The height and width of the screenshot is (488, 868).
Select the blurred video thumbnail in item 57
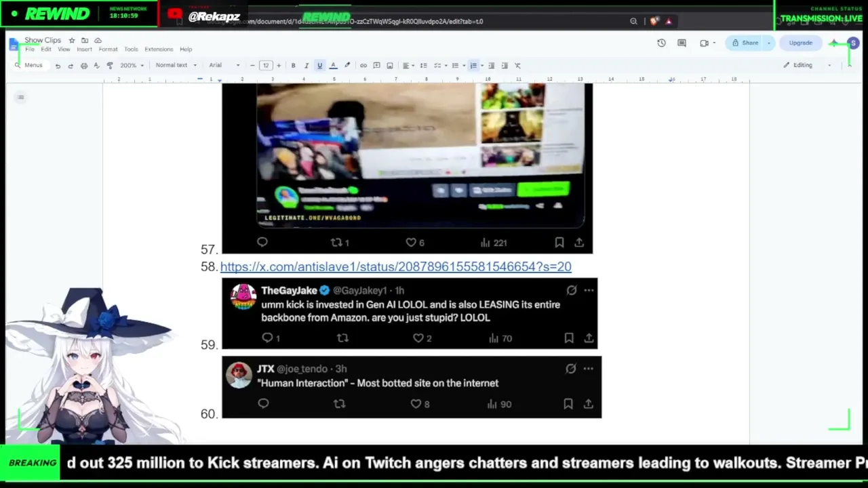(420, 155)
